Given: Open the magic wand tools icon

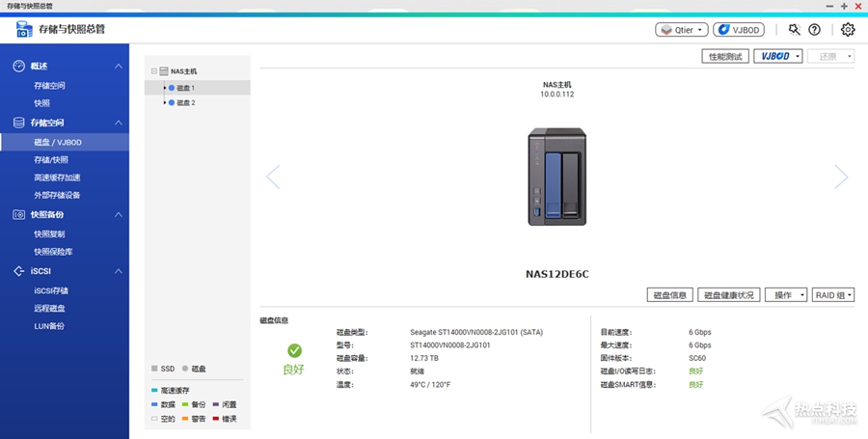Looking at the screenshot, I should pyautogui.click(x=794, y=30).
